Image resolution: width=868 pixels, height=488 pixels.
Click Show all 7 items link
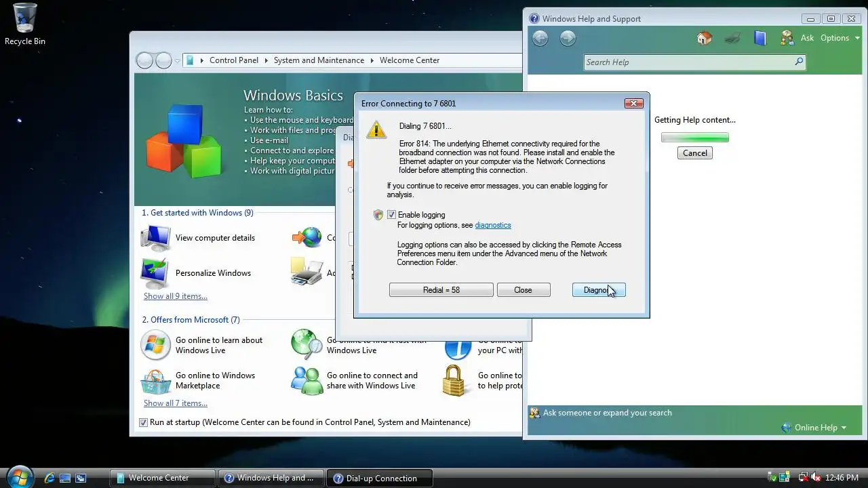coord(176,403)
